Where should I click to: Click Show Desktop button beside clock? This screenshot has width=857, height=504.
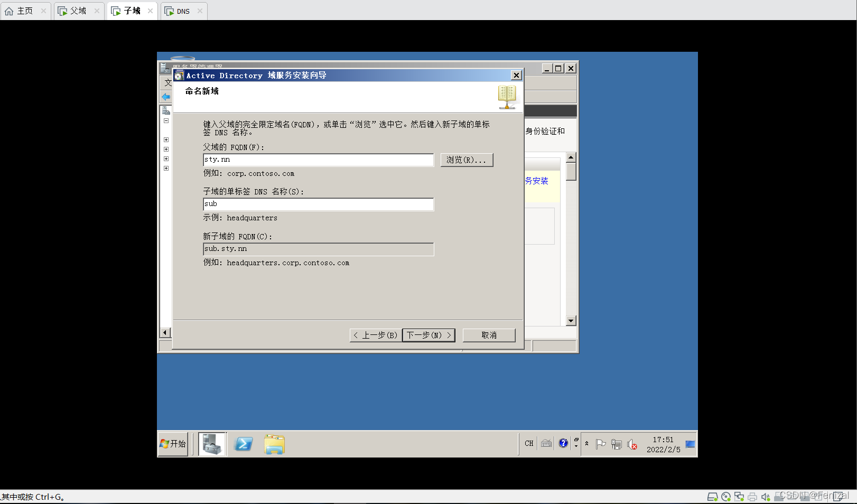tap(690, 444)
